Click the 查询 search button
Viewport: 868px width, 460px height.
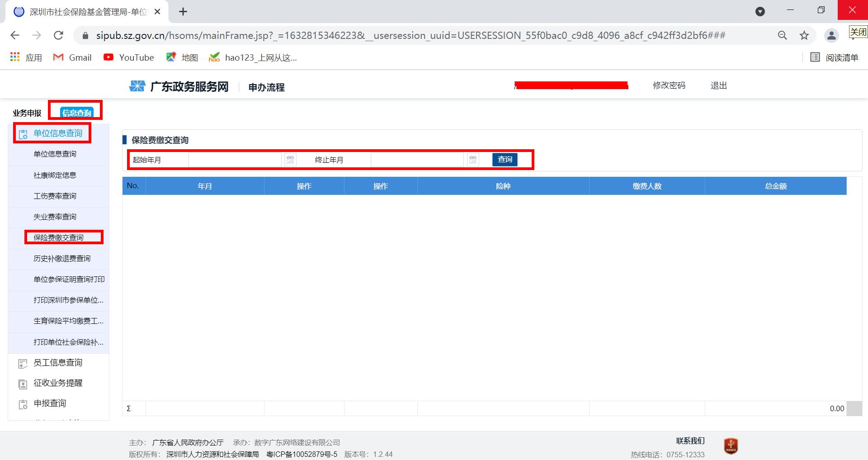coord(505,159)
